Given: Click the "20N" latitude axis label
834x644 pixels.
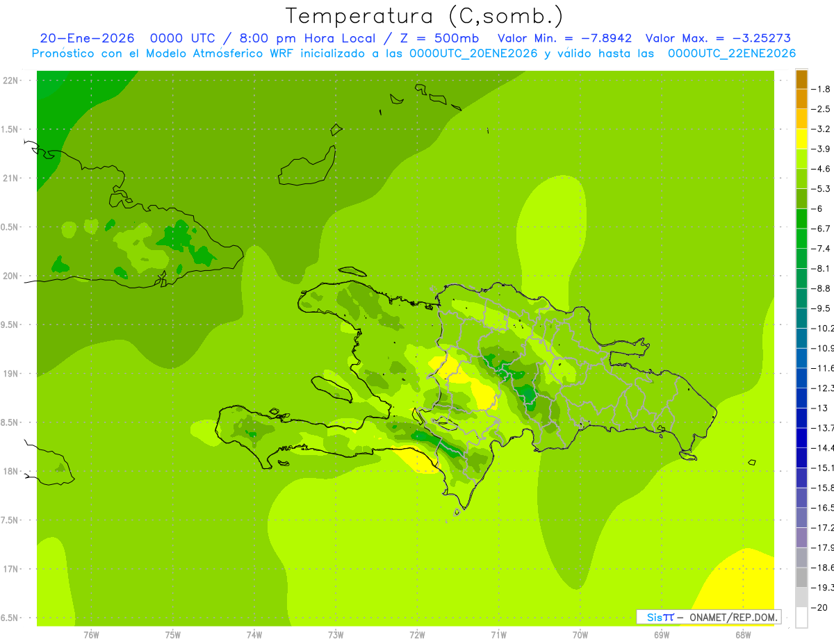Looking at the screenshot, I should click(x=11, y=276).
